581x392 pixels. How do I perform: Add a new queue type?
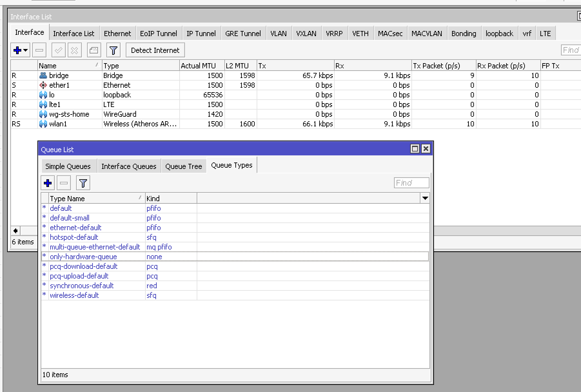tap(48, 183)
